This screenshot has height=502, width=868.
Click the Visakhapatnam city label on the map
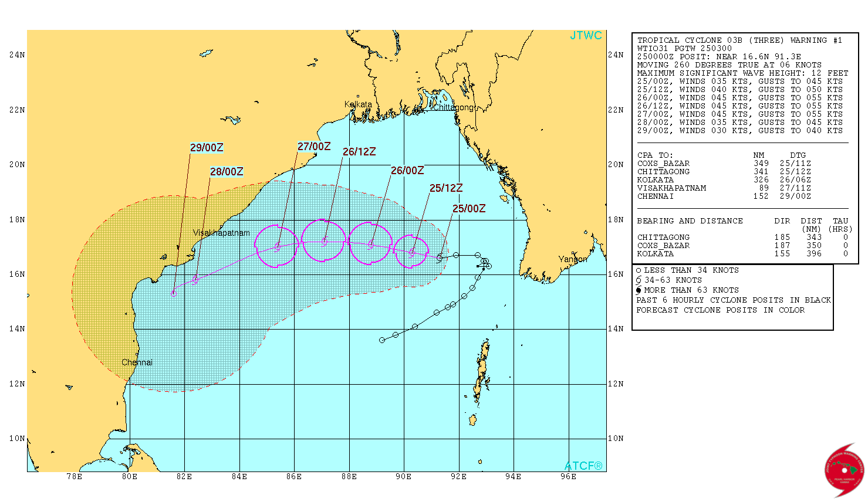click(221, 233)
